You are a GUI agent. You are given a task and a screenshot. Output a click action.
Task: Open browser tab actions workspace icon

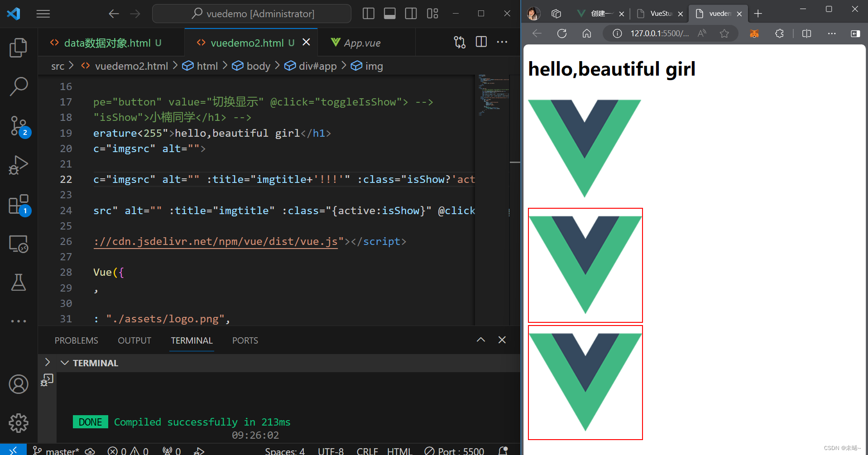tap(556, 14)
